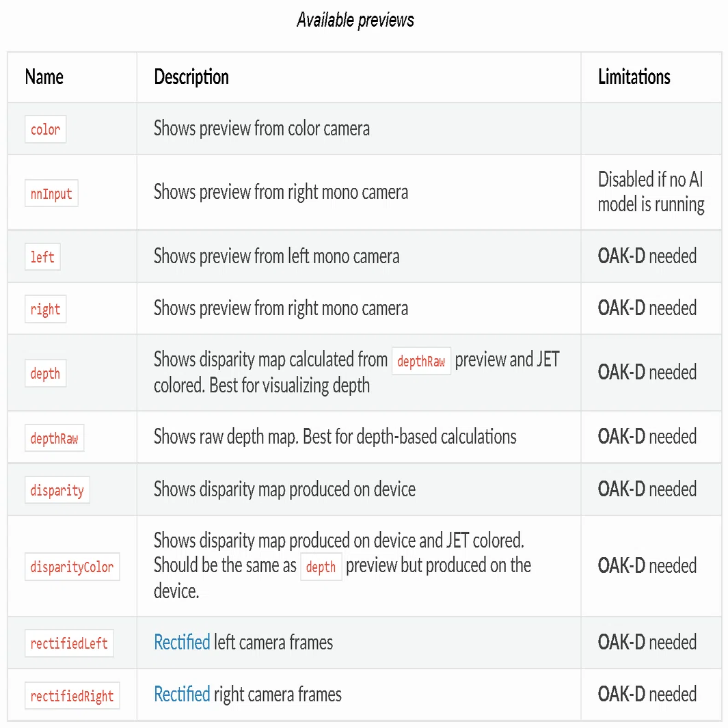Click the Limitations column header

(634, 77)
